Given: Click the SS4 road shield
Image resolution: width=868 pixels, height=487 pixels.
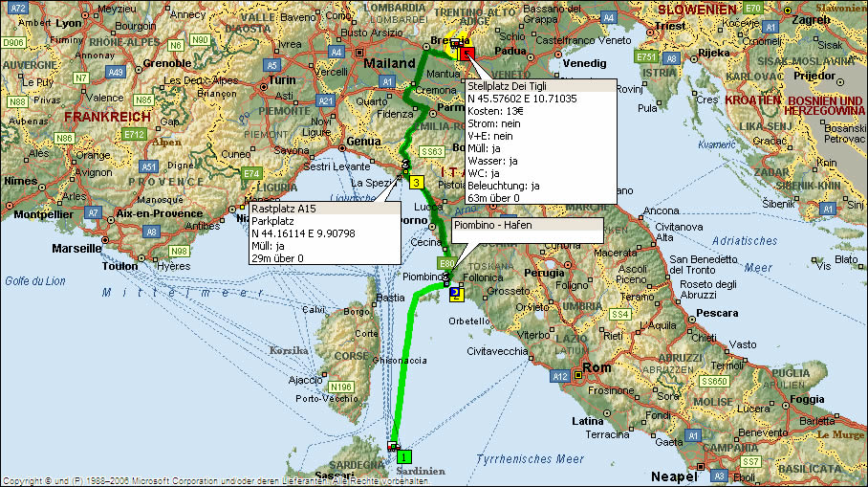Looking at the screenshot, I should pos(620,314).
